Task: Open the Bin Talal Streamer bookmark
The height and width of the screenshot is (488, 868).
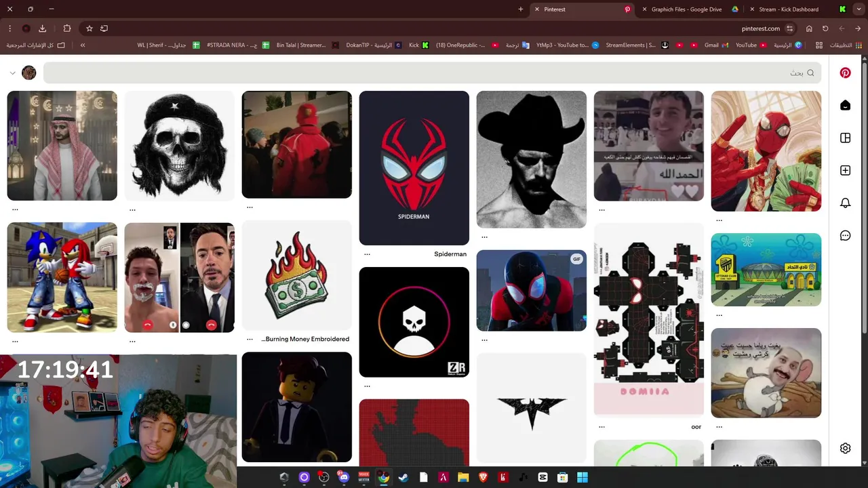Action: tap(307, 45)
